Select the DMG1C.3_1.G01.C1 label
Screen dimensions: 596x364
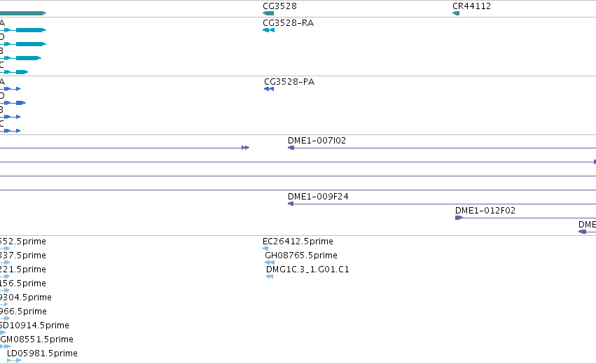point(307,269)
